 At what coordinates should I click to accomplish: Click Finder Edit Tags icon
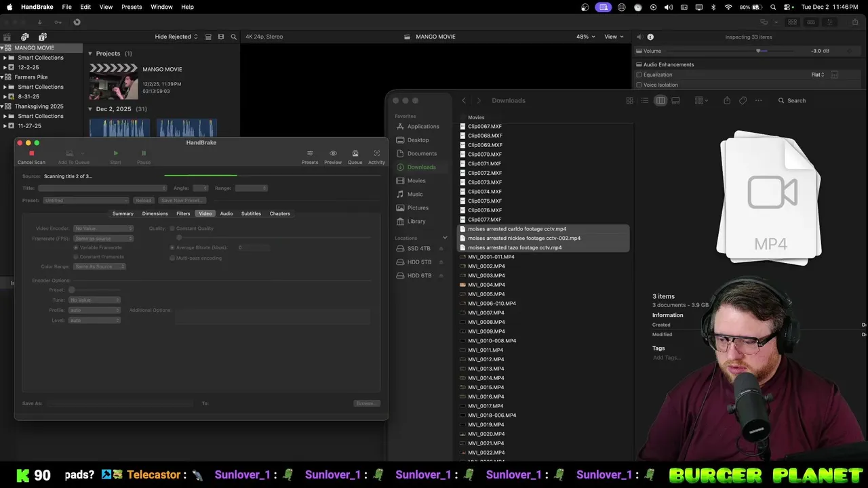(743, 100)
